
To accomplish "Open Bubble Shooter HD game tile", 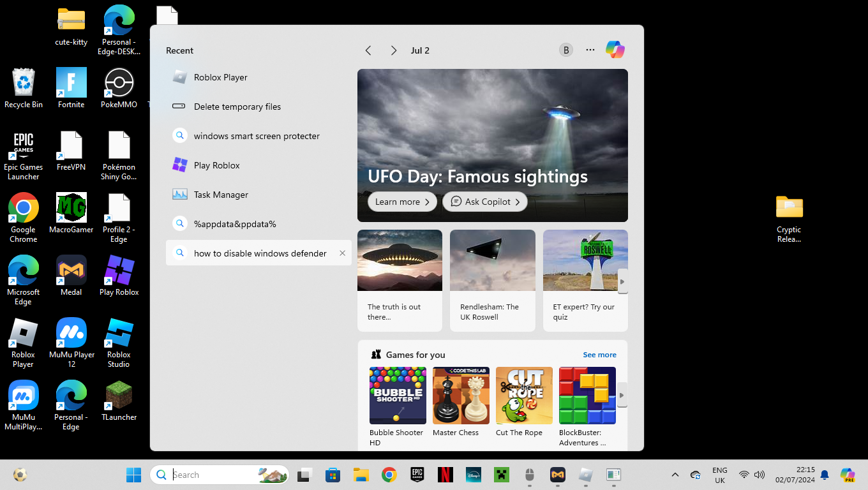I will click(x=398, y=406).
